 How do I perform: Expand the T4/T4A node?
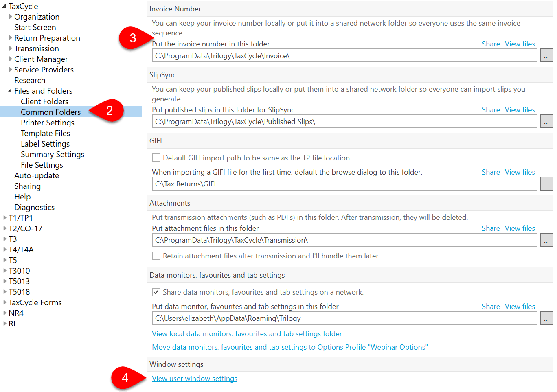pyautogui.click(x=4, y=250)
